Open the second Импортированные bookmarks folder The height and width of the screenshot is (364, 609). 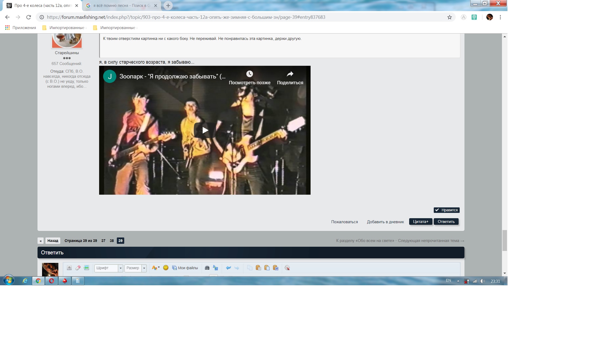pyautogui.click(x=115, y=28)
